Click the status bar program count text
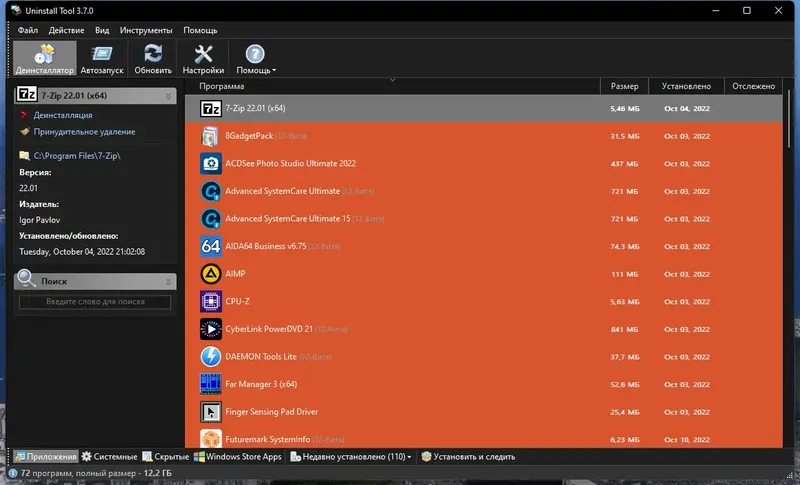This screenshot has height=485, width=800. [96, 473]
